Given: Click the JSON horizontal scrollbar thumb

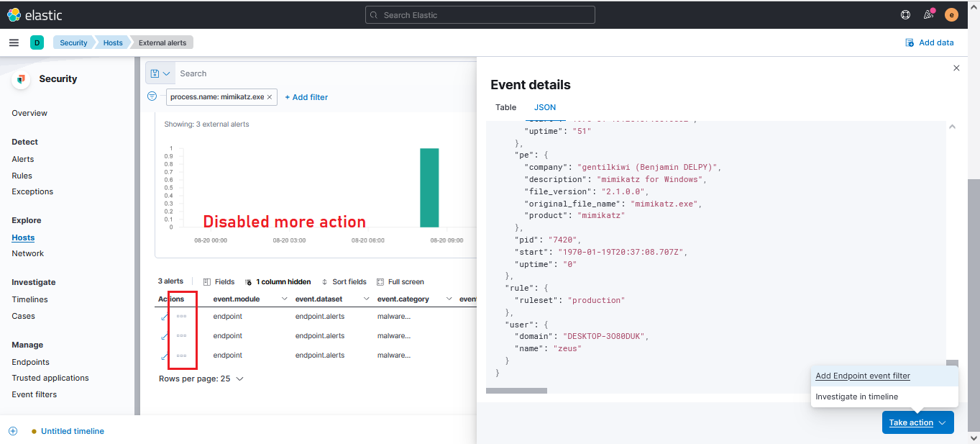Looking at the screenshot, I should point(516,391).
